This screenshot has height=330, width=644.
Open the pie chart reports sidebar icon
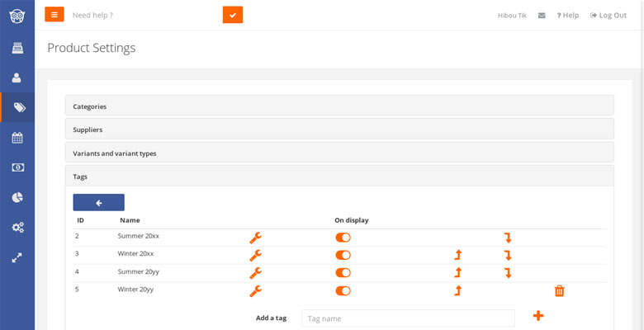(x=17, y=197)
